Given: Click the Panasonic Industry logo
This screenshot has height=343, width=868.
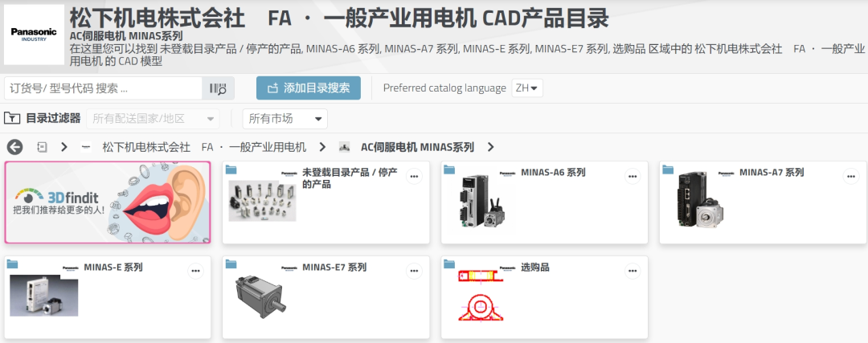Looking at the screenshot, I should [34, 35].
